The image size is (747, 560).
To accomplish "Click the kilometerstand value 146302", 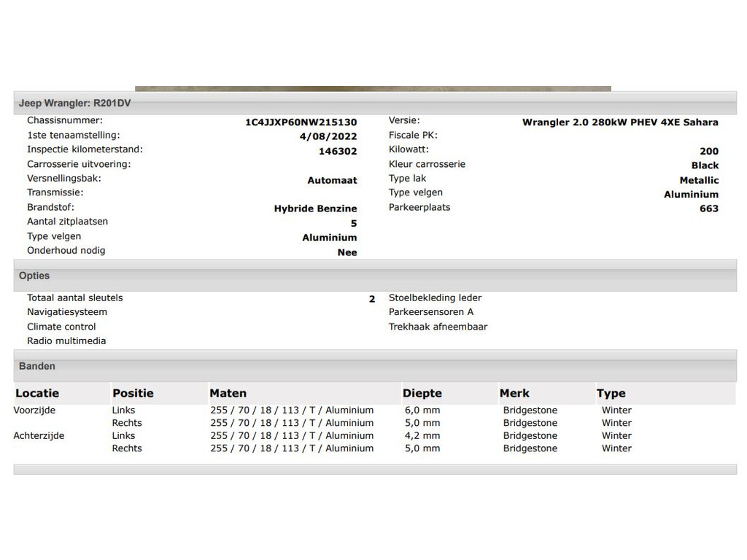I will [x=337, y=151].
